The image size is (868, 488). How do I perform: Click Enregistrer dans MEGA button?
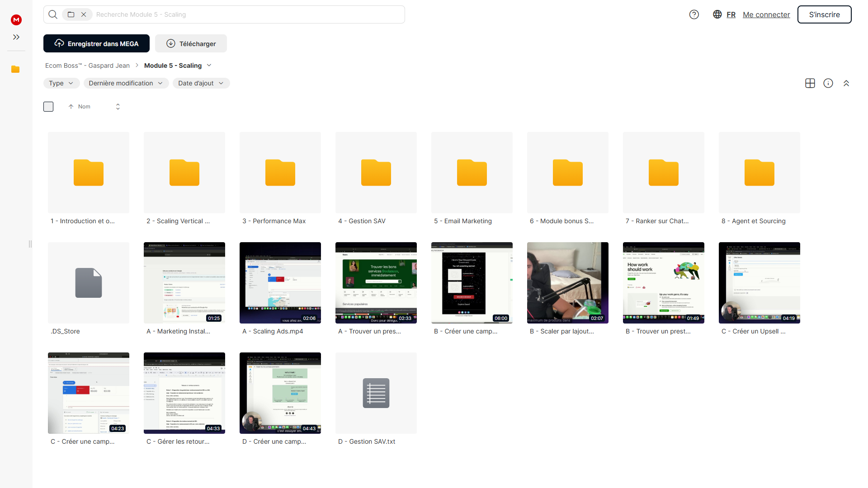click(96, 43)
